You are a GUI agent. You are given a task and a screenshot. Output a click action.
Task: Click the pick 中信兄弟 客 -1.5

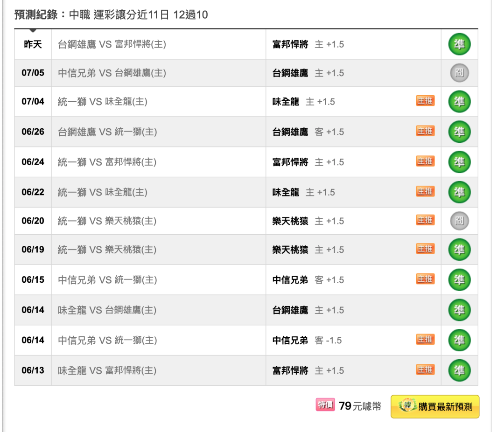(x=307, y=340)
